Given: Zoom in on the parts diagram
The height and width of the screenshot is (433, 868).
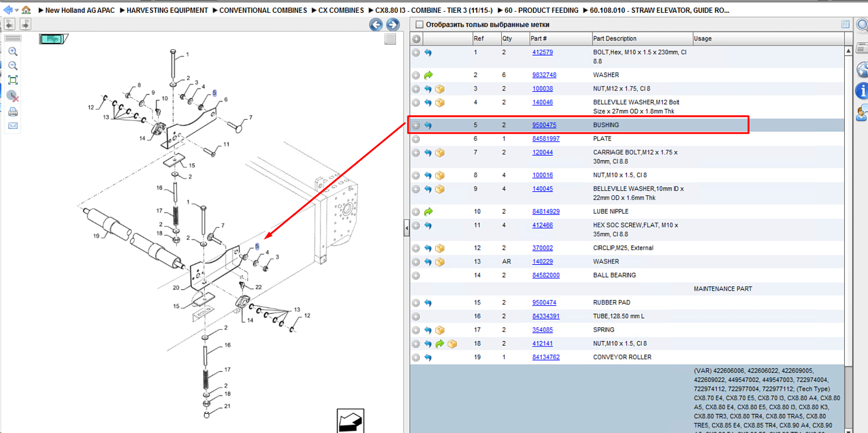Looking at the screenshot, I should click(13, 51).
